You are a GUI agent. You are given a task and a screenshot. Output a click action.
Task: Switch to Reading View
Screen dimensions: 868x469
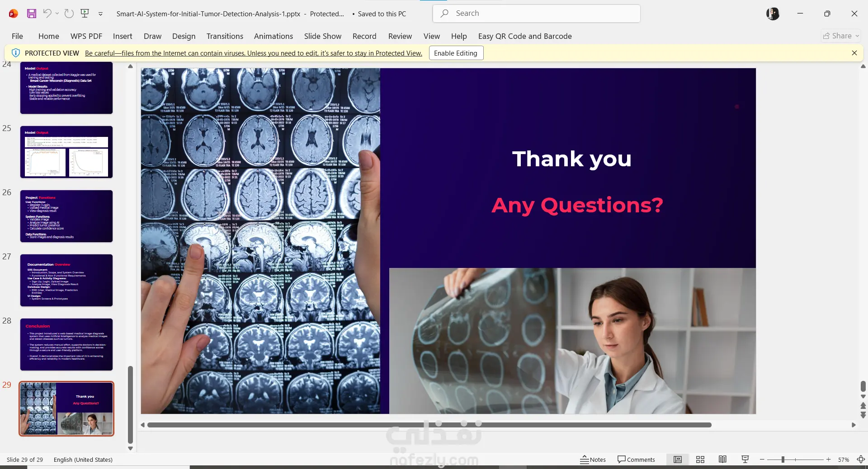[723, 460]
